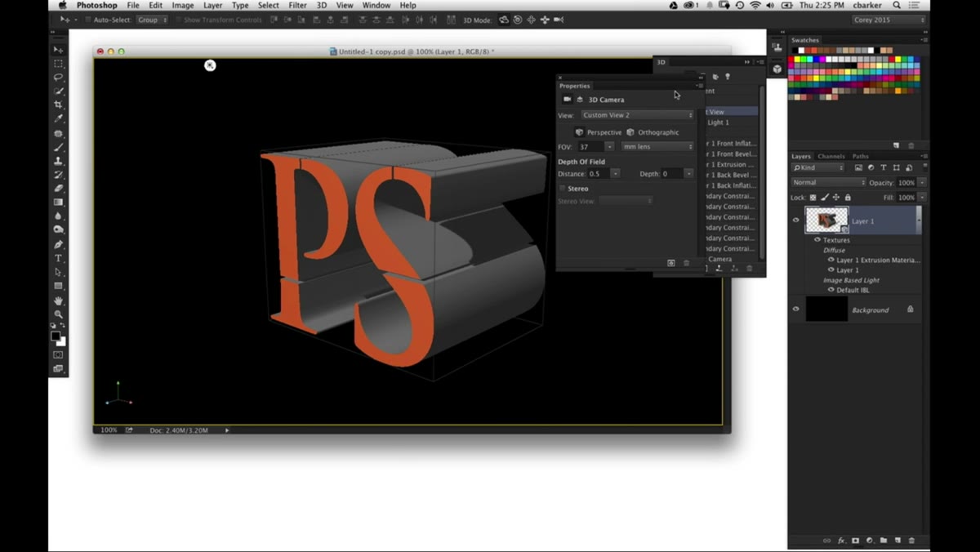Open the Layer menu
980x552 pixels.
(212, 6)
